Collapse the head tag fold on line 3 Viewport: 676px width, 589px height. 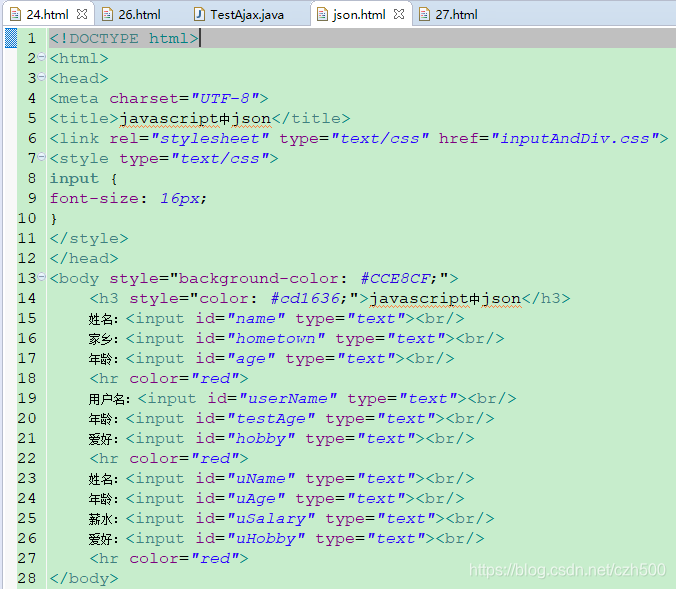(41, 77)
